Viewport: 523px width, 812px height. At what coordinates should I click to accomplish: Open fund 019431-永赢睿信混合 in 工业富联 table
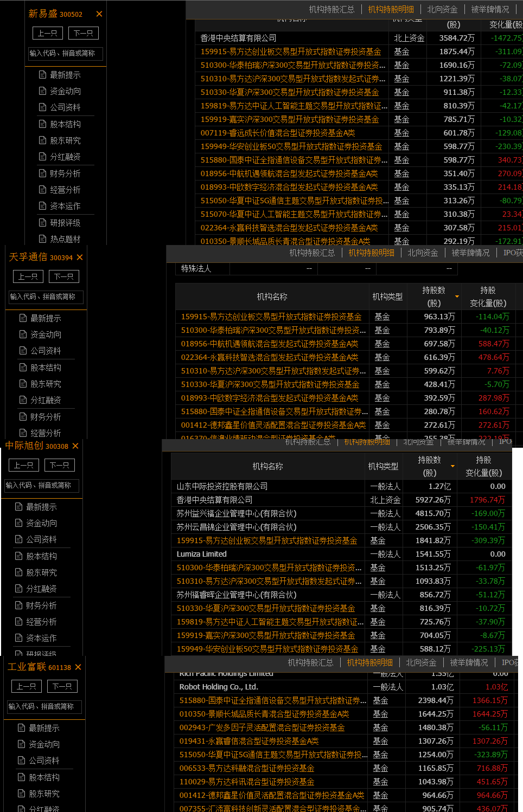point(249,741)
